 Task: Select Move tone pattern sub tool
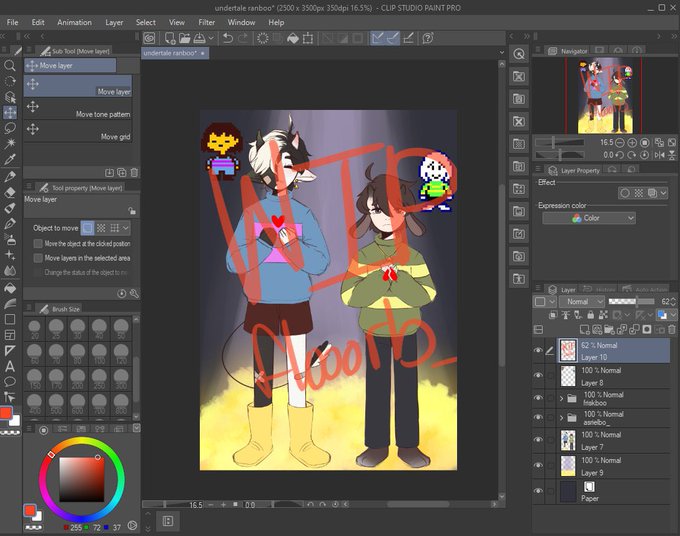coord(78,109)
